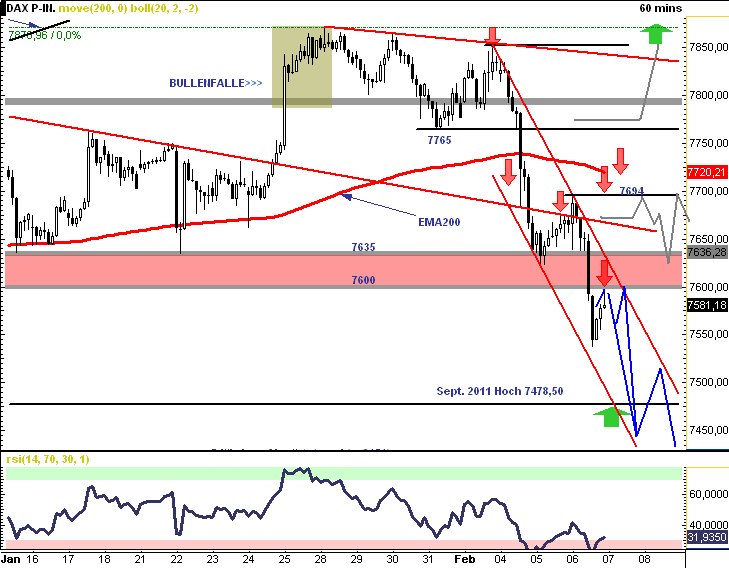
Task: Click the 21 date axis label
Action: pos(140,559)
